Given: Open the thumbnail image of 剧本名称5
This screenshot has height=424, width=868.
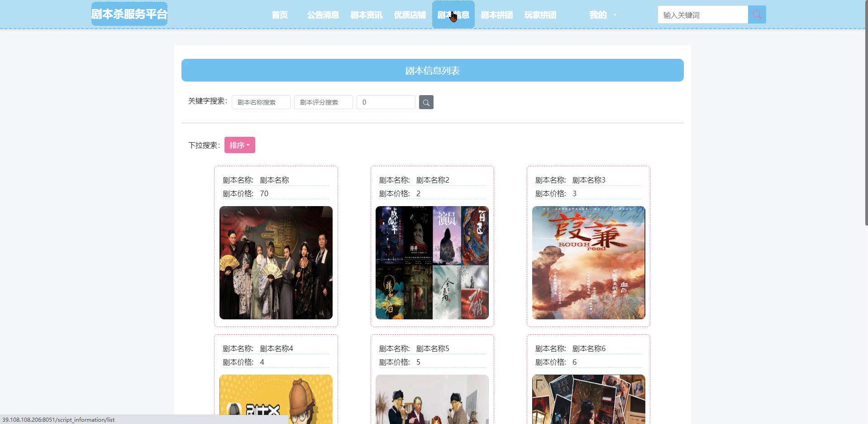Looking at the screenshot, I should pos(432,399).
